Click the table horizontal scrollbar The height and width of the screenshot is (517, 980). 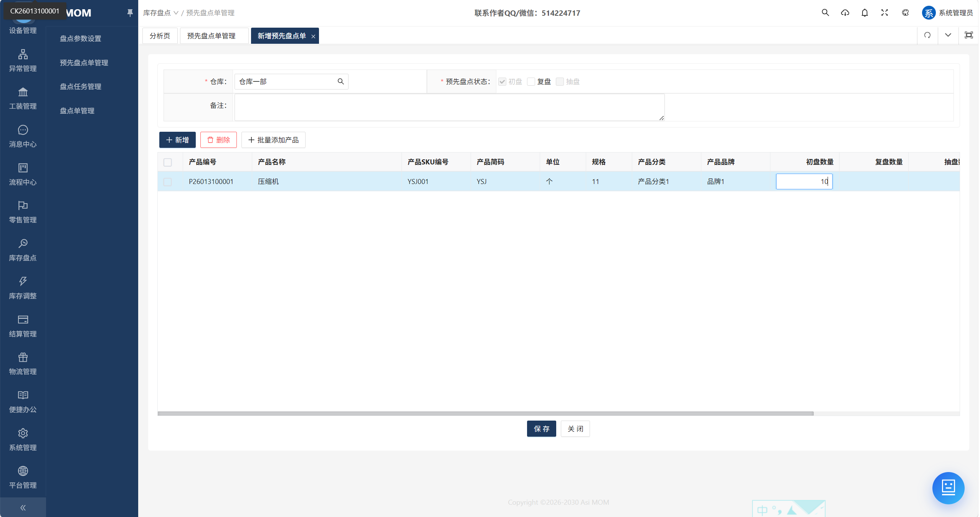(x=486, y=414)
